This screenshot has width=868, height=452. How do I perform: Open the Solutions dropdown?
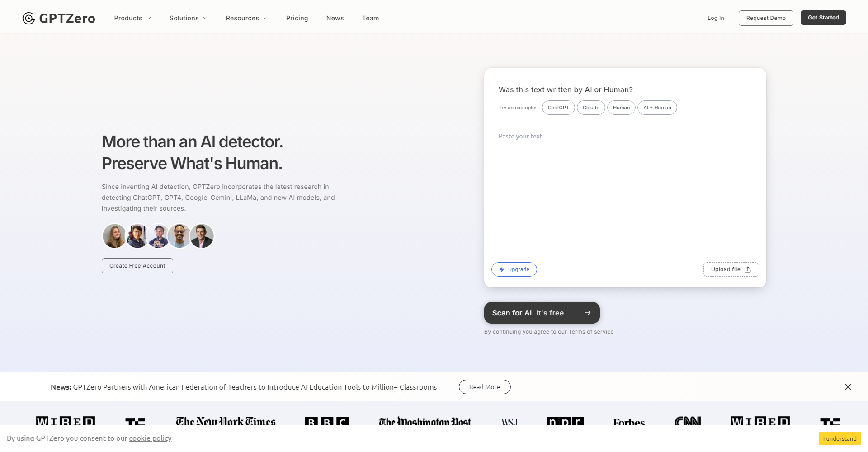(188, 18)
